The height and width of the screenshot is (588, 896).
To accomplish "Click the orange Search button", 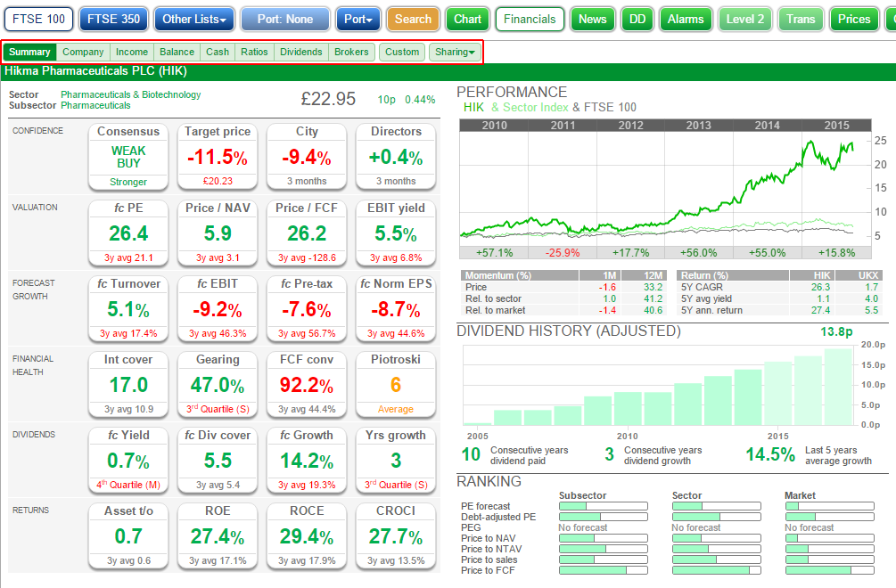I will click(413, 19).
